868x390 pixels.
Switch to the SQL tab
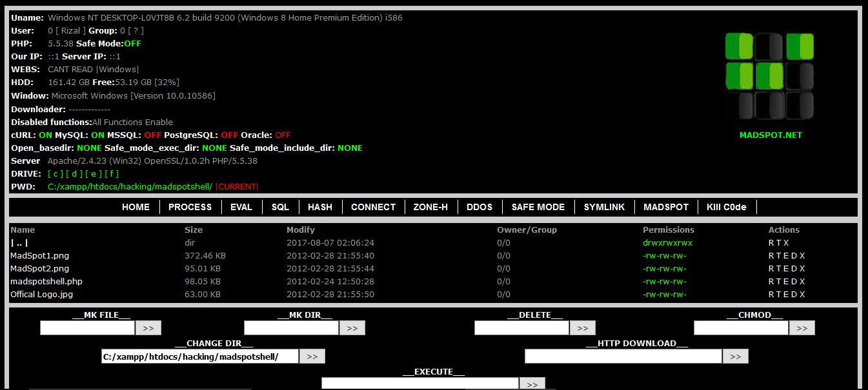point(280,207)
